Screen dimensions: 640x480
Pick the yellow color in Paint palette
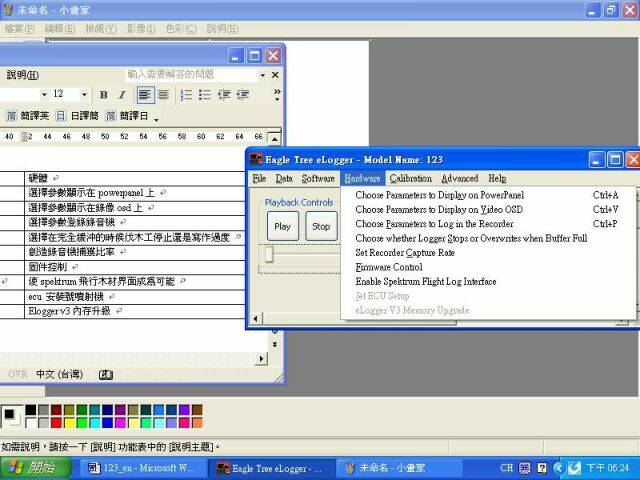click(x=69, y=422)
